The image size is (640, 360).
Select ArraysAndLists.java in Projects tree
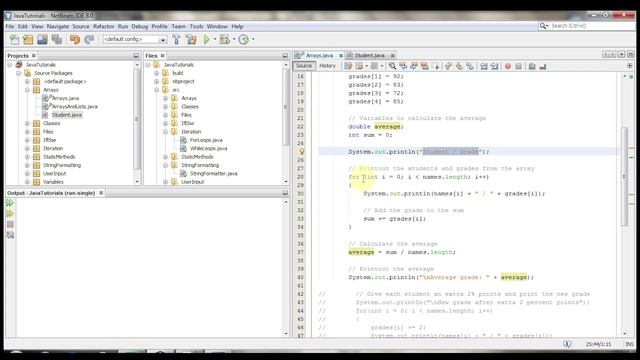(x=74, y=107)
